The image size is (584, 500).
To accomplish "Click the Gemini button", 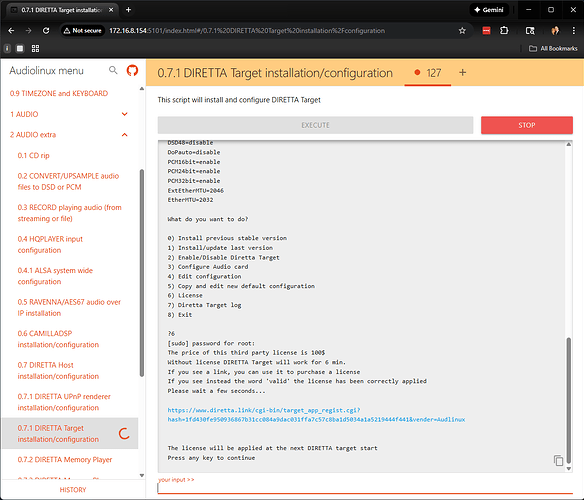I will 489,10.
